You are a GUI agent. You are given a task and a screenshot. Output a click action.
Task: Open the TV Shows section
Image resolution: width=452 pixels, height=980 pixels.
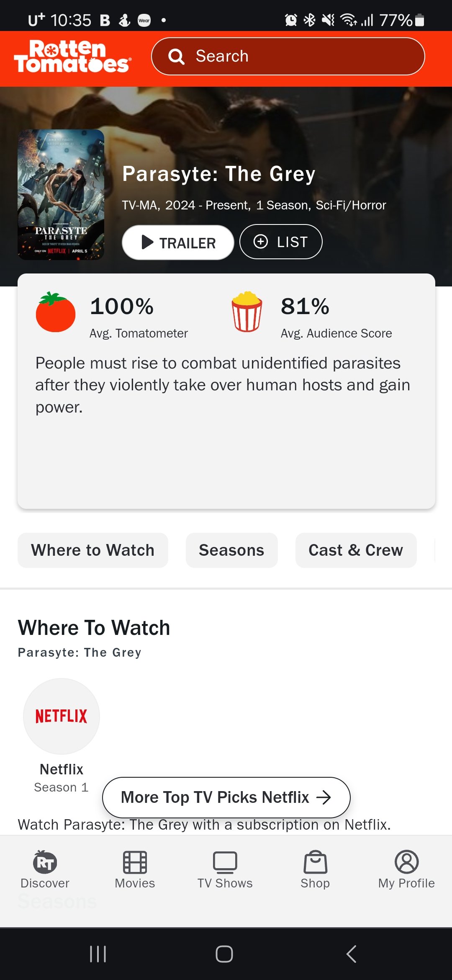(225, 869)
